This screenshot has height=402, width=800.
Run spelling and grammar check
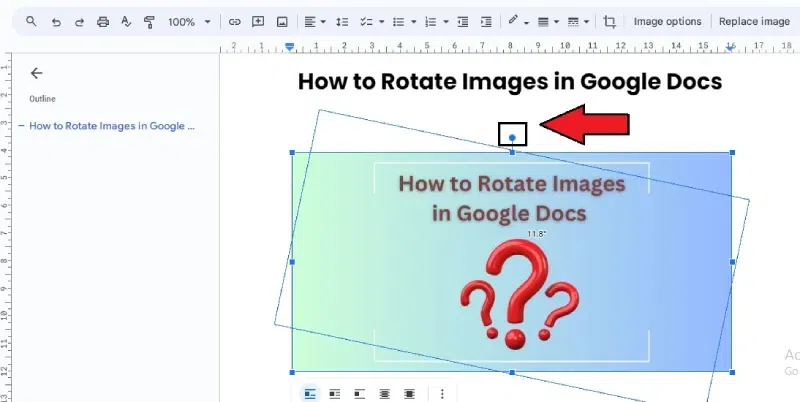click(x=126, y=22)
